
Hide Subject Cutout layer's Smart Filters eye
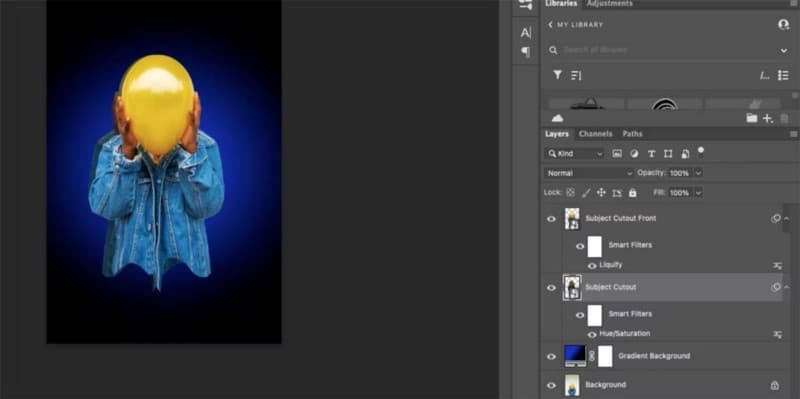point(580,315)
